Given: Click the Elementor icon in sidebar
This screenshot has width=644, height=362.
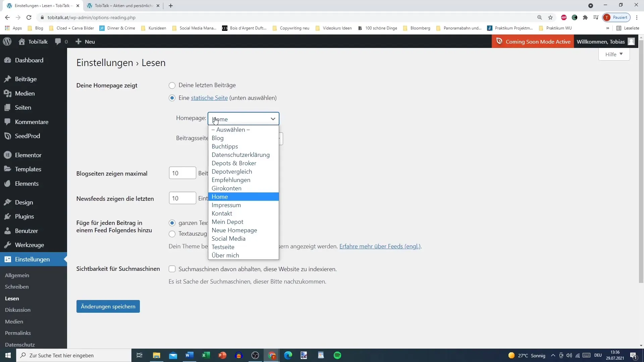Looking at the screenshot, I should (x=7, y=155).
